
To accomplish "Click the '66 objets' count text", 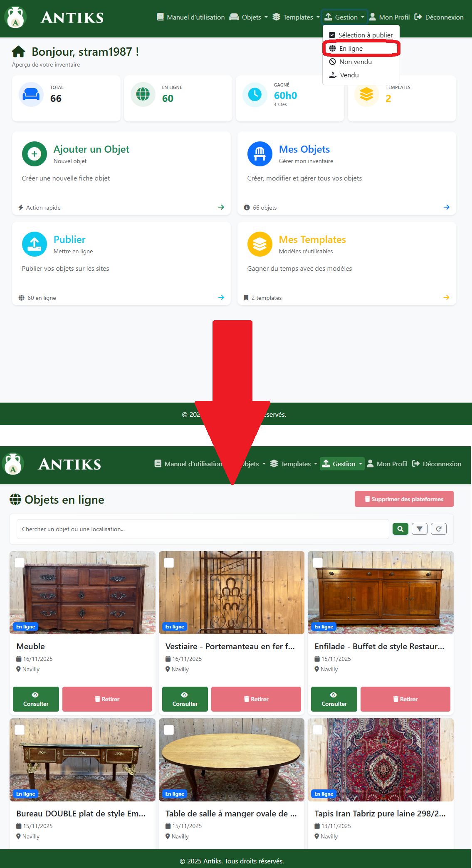I will click(264, 208).
